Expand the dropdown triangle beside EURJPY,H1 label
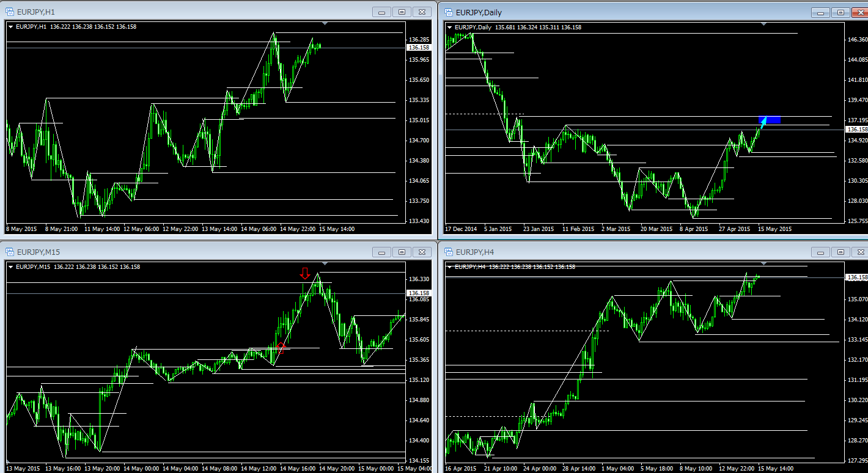The image size is (868, 473). pos(11,27)
